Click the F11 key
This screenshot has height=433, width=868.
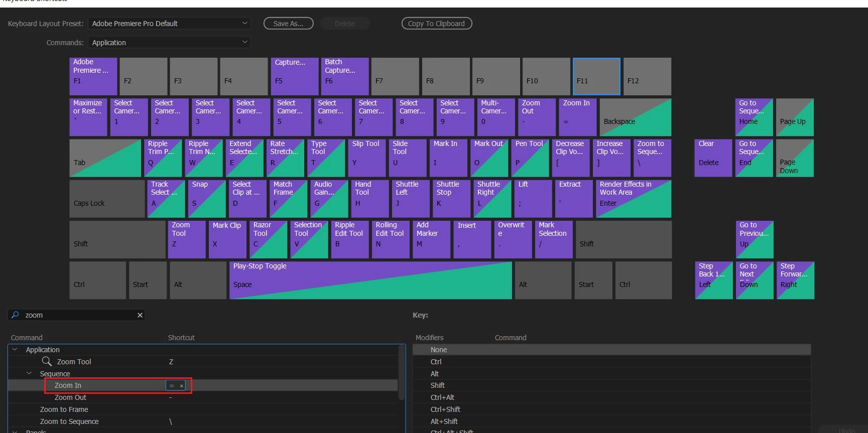tap(596, 76)
